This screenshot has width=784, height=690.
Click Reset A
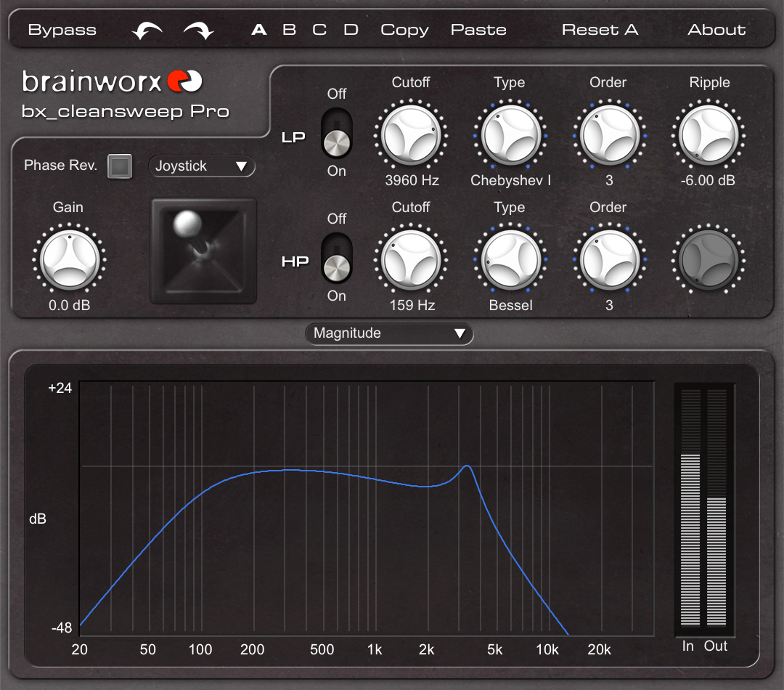click(x=600, y=29)
